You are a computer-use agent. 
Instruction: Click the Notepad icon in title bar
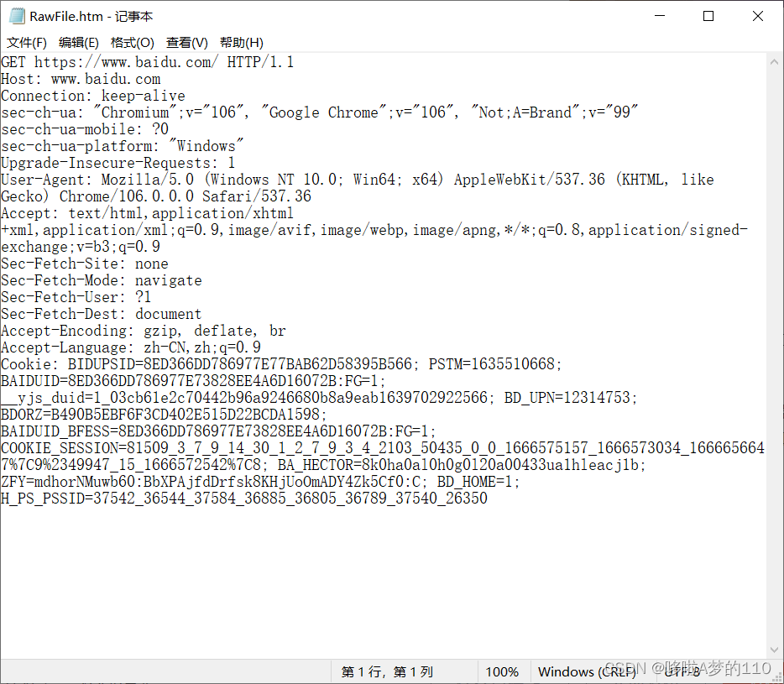pos(17,16)
